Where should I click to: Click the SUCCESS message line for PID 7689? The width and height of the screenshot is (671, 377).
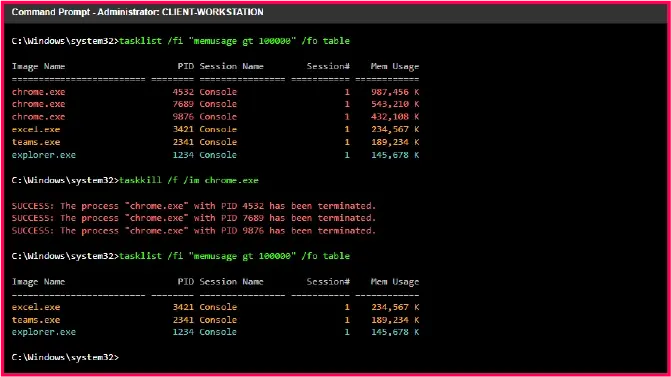(193, 218)
